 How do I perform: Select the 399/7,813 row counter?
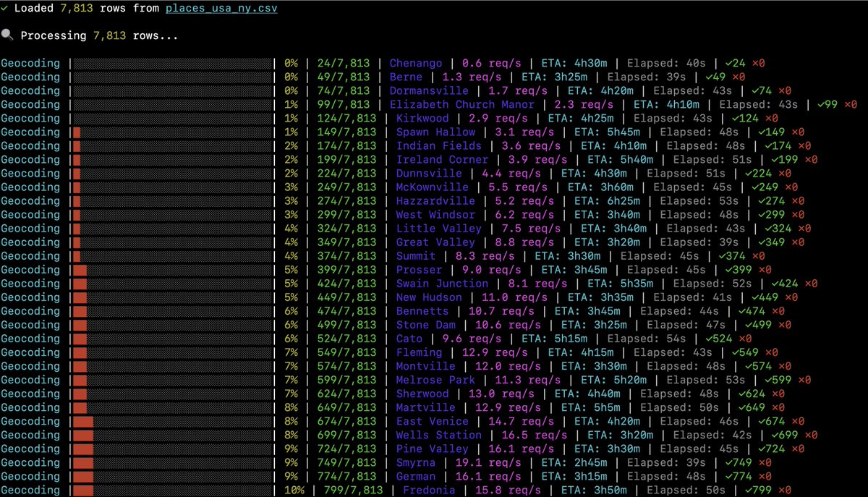346,270
